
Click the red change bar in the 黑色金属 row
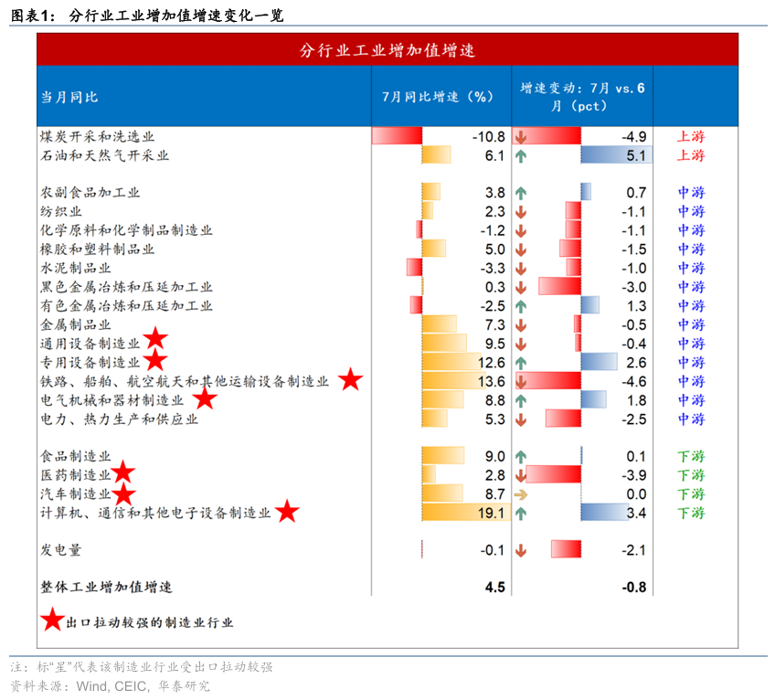559,286
